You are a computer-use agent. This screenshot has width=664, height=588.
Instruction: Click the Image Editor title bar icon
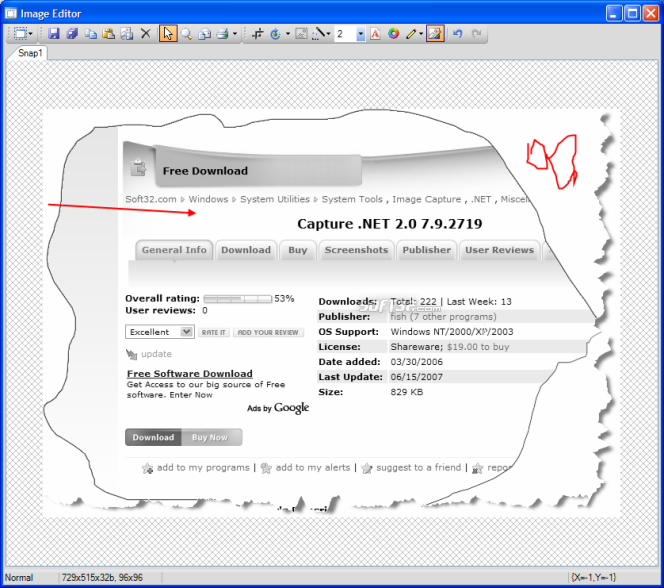[11, 14]
